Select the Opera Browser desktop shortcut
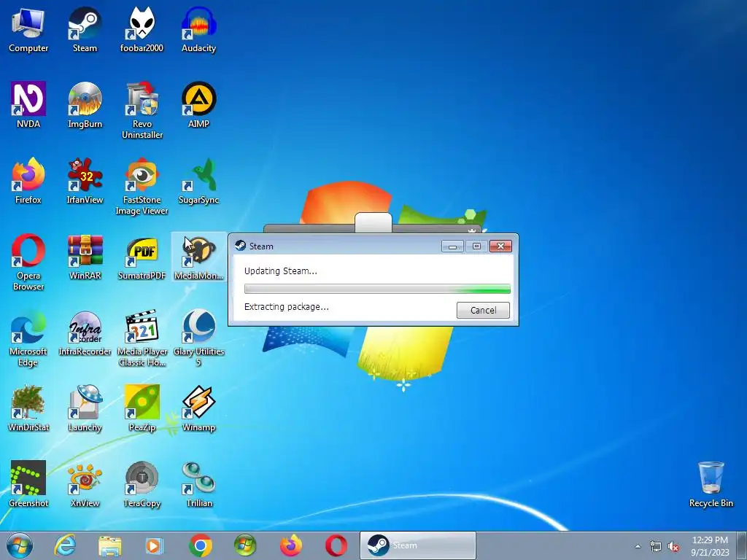 click(28, 262)
